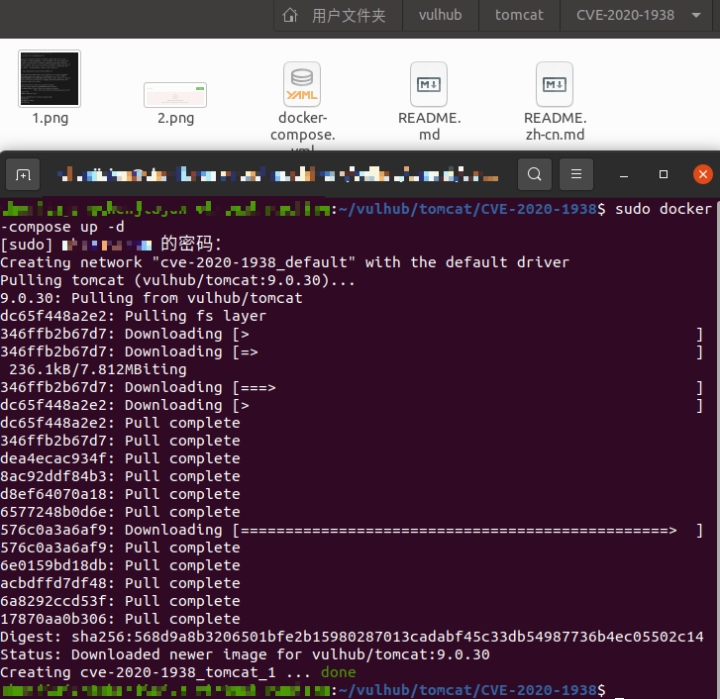
Task: Open terminal search
Action: [x=534, y=175]
